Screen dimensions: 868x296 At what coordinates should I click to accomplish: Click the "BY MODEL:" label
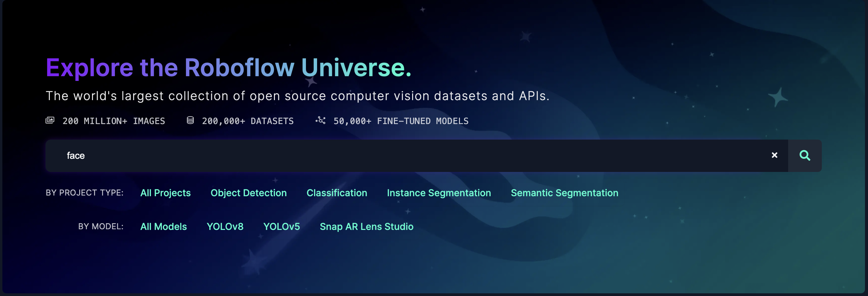coord(101,226)
